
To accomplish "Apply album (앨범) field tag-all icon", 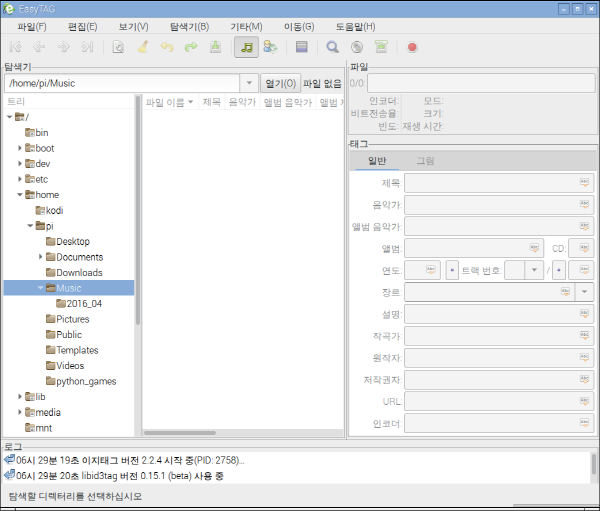I will click(534, 248).
